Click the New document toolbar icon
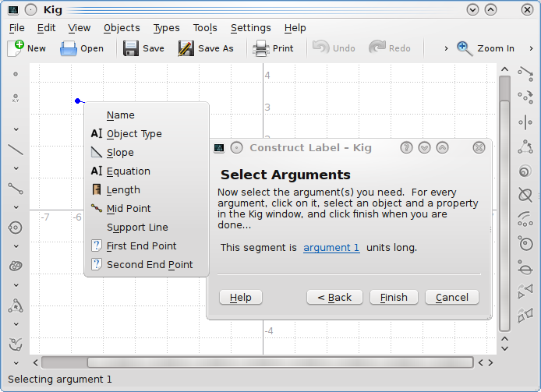Image resolution: width=541 pixels, height=392 pixels. coord(16,48)
